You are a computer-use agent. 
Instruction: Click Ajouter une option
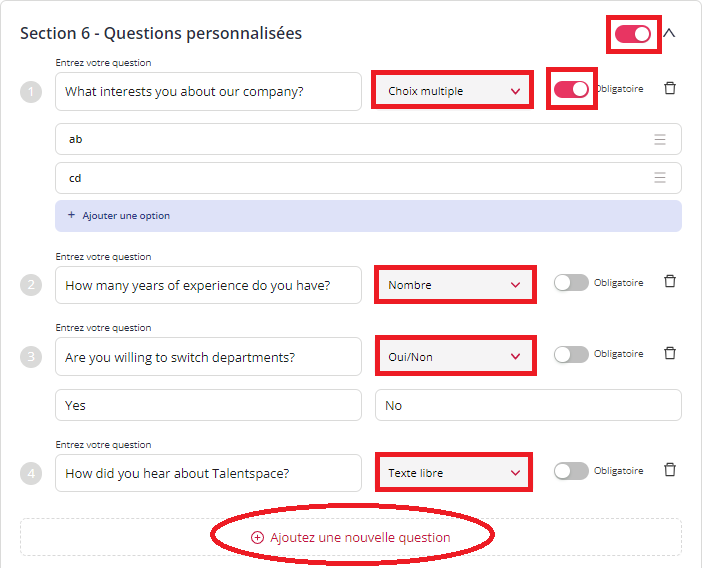368,216
